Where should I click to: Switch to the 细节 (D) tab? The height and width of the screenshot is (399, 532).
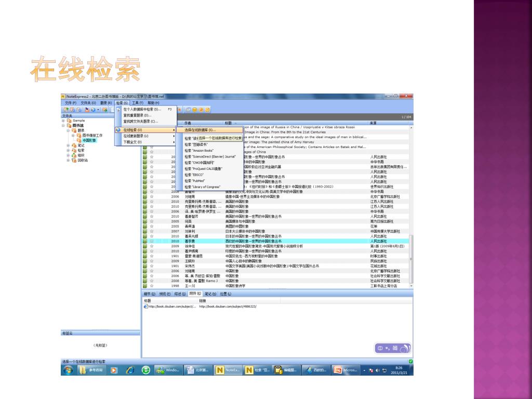149,294
